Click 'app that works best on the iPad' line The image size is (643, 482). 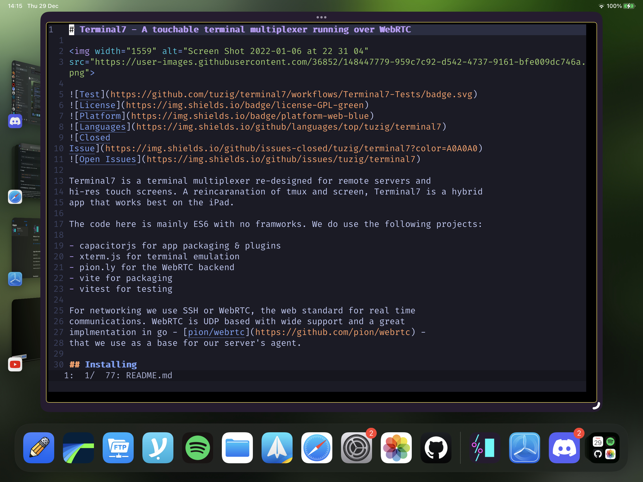coord(151,202)
